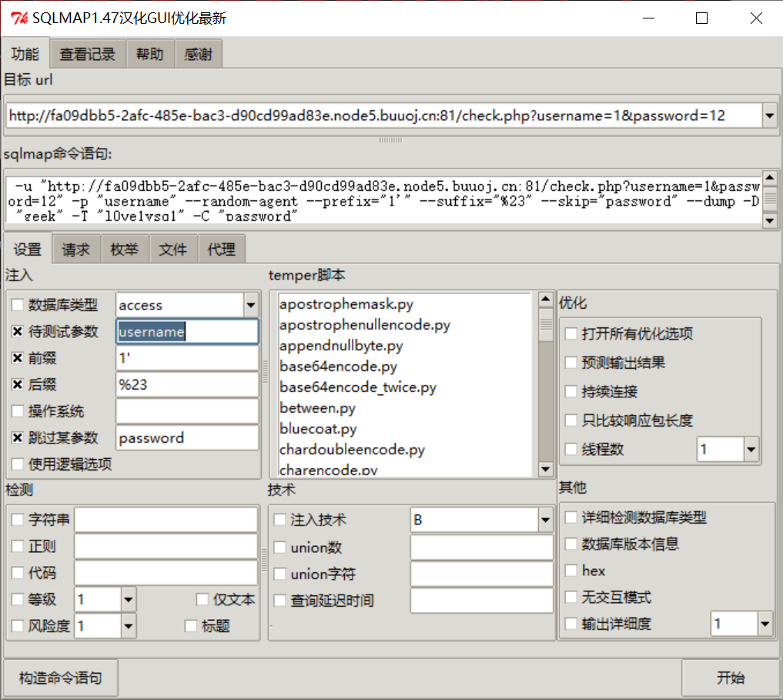Switch to the 枚举 settings tab
Viewport: 783px width, 700px height.
125,250
